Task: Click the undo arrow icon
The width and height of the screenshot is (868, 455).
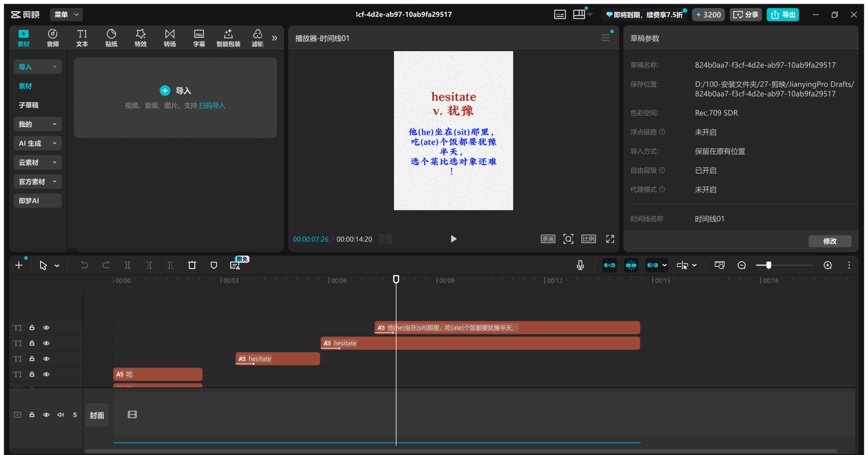Action: [84, 265]
